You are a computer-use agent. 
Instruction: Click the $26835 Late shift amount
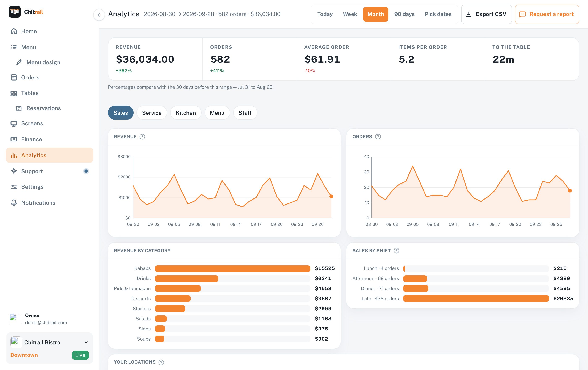point(563,299)
